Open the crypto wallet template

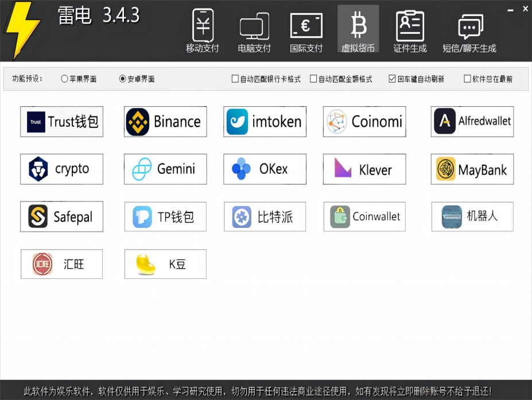[x=61, y=169]
